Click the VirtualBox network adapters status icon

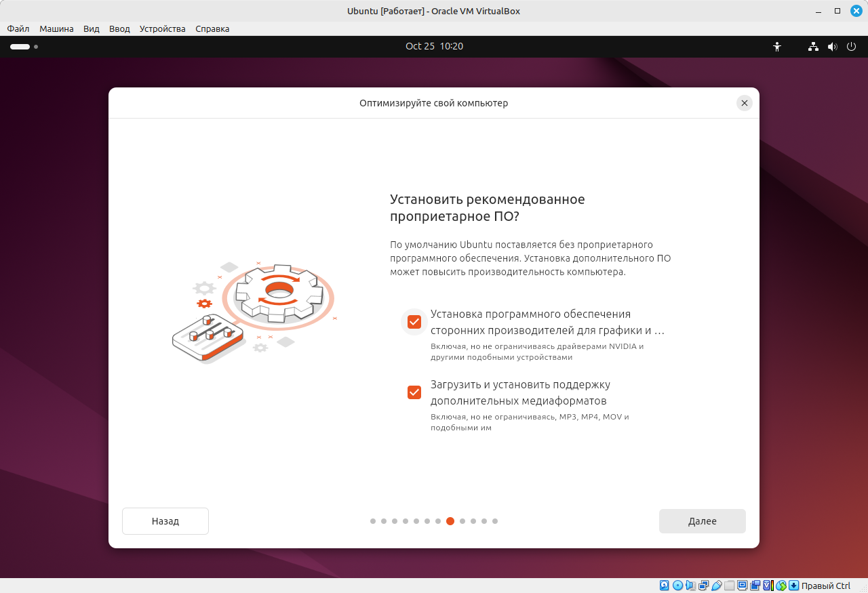point(703,586)
